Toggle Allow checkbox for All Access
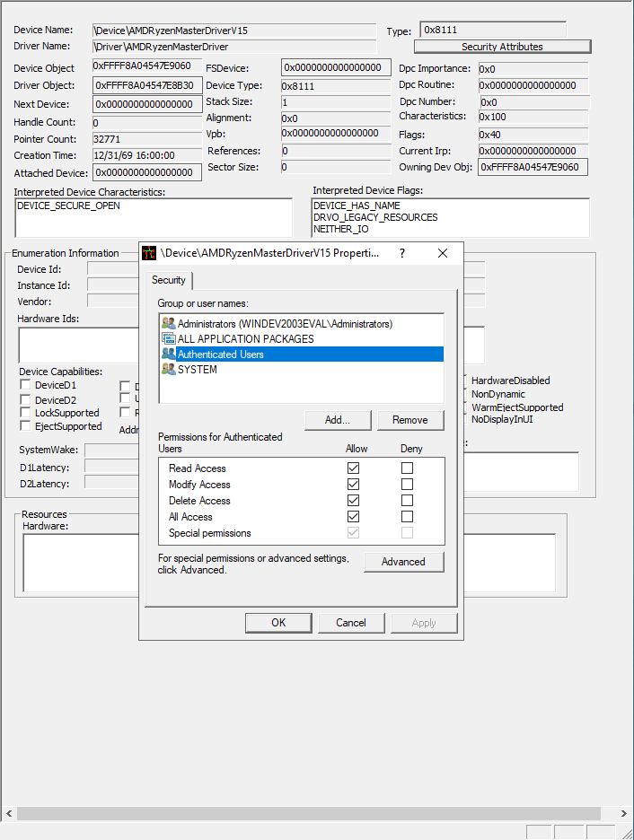The height and width of the screenshot is (840, 634). [x=354, y=517]
